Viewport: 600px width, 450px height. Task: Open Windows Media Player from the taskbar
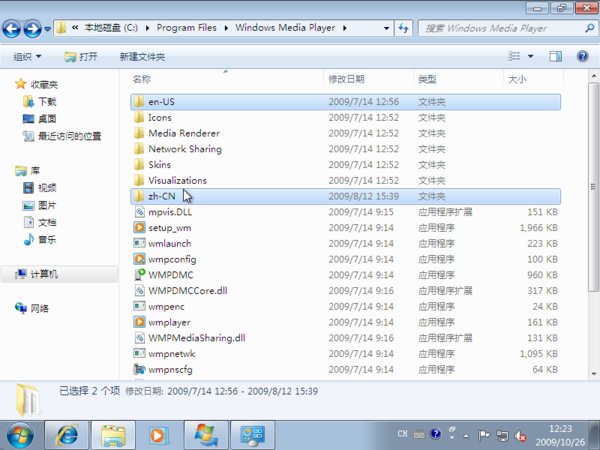coord(158,435)
